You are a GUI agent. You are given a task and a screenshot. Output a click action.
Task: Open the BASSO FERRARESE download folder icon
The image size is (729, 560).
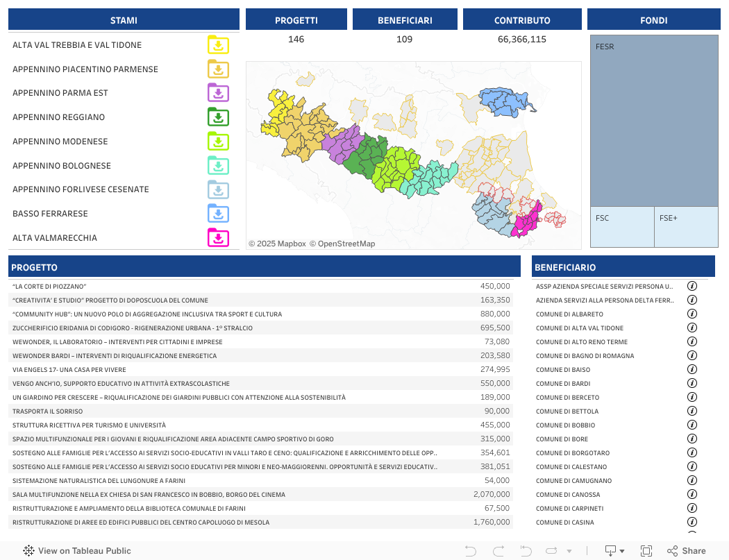pos(218,214)
